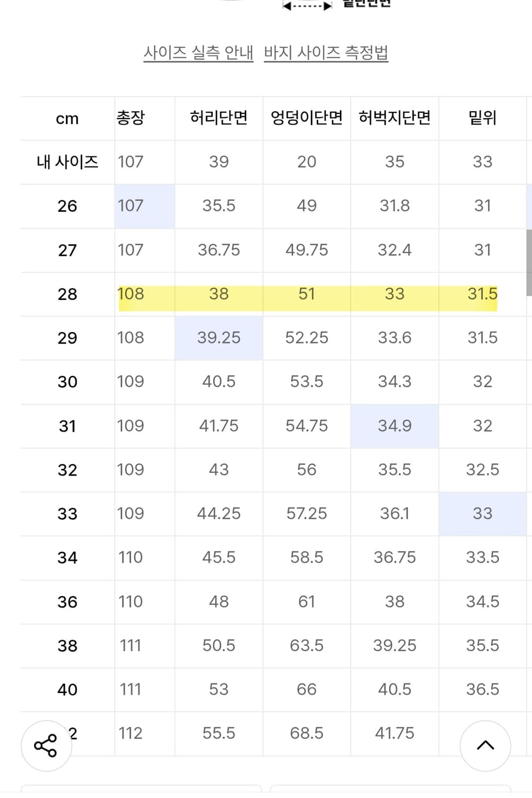Click the highlighted 34.9 thigh cell
This screenshot has width=532, height=798.
395,426
